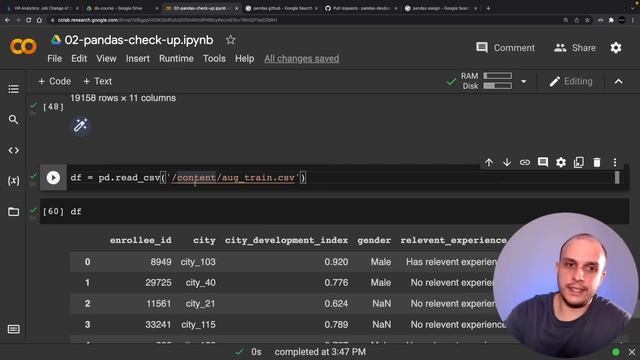Click the browser address bar URL
Viewport: 640px width, 360px height.
tap(167, 20)
